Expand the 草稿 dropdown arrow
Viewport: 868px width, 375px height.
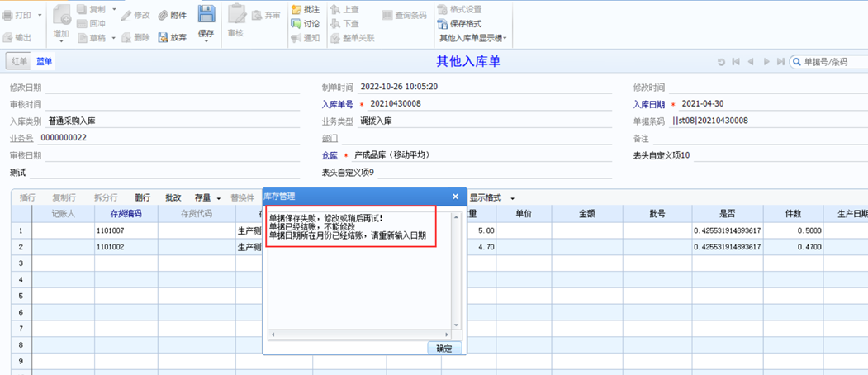click(x=113, y=38)
